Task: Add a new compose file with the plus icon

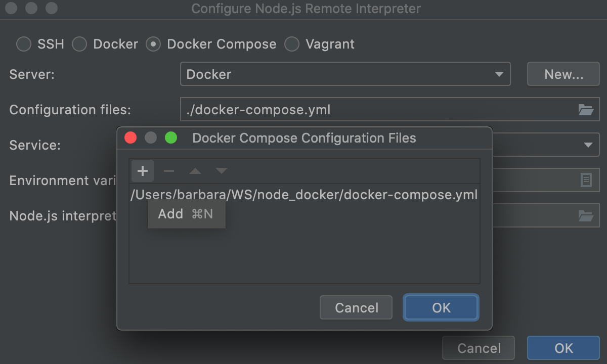Action: pos(142,171)
